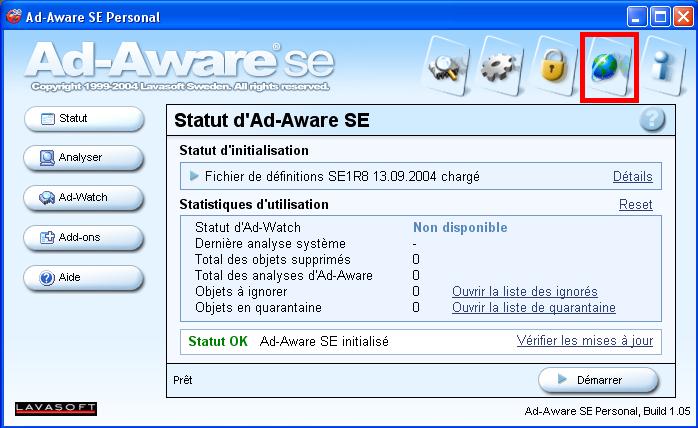698x428 pixels.
Task: Open the scan magnifier icon in header
Action: tap(443, 67)
